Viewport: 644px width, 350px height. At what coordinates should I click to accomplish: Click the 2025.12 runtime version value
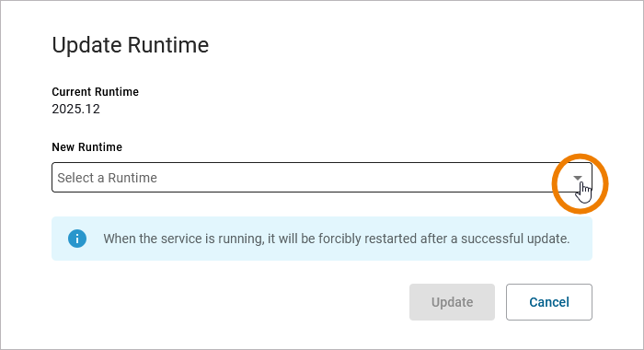click(x=76, y=109)
